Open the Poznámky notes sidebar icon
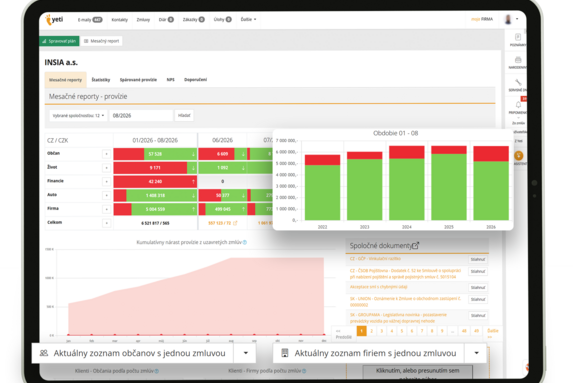The image size is (573, 383). pos(518,37)
